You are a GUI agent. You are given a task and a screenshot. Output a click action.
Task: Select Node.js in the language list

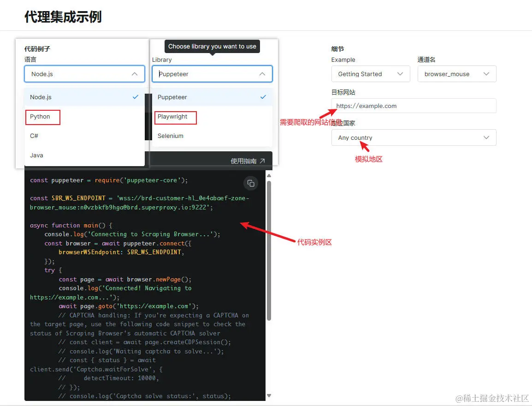coord(84,97)
